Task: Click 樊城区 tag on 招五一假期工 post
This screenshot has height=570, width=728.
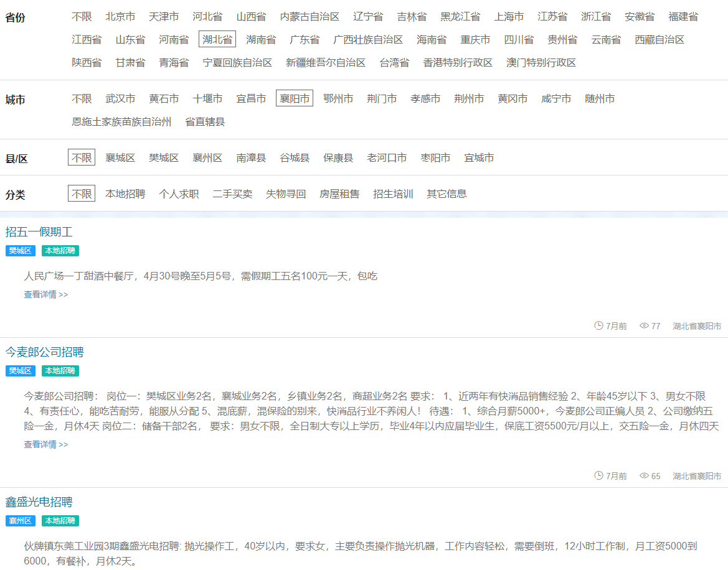Action: [21, 251]
